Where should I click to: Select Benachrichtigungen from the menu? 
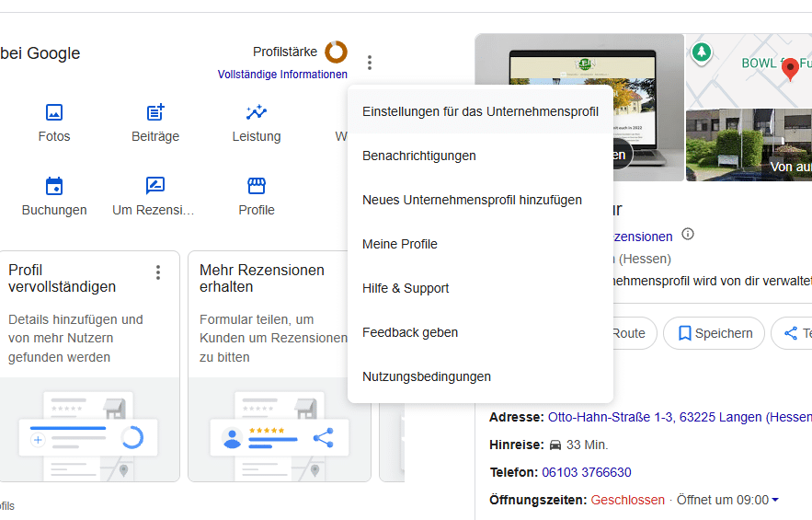tap(480, 156)
